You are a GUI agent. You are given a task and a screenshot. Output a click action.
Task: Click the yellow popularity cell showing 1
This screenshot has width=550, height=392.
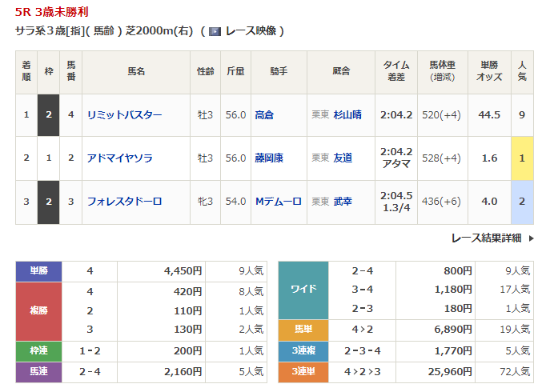click(x=522, y=158)
